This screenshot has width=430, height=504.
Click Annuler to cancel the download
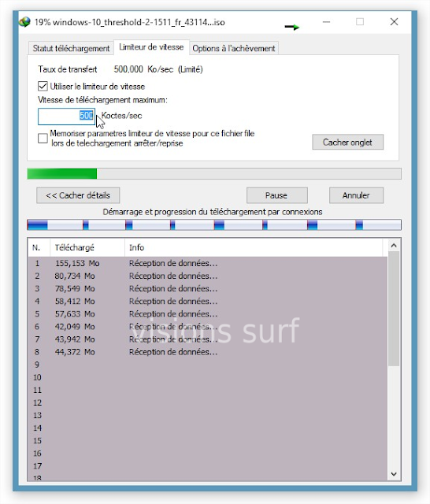point(356,195)
